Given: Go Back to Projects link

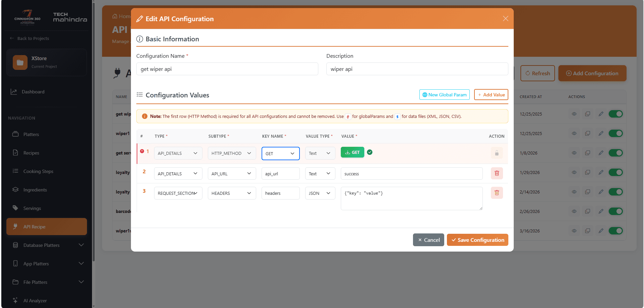Looking at the screenshot, I should pos(30,38).
